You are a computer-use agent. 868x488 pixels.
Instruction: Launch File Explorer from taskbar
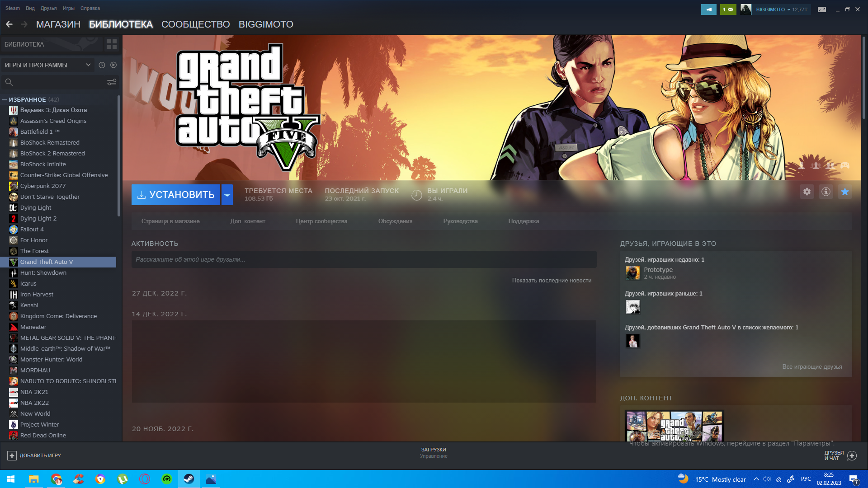pos(34,479)
